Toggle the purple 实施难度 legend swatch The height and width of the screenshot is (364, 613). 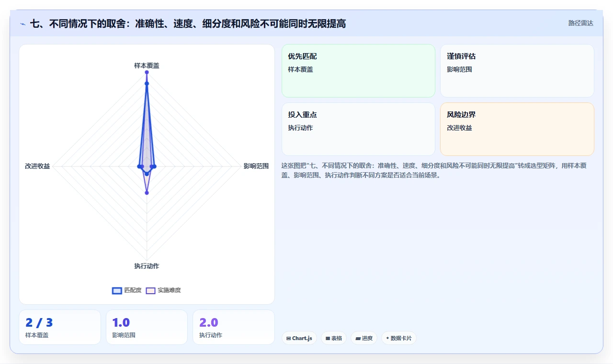tap(150, 290)
